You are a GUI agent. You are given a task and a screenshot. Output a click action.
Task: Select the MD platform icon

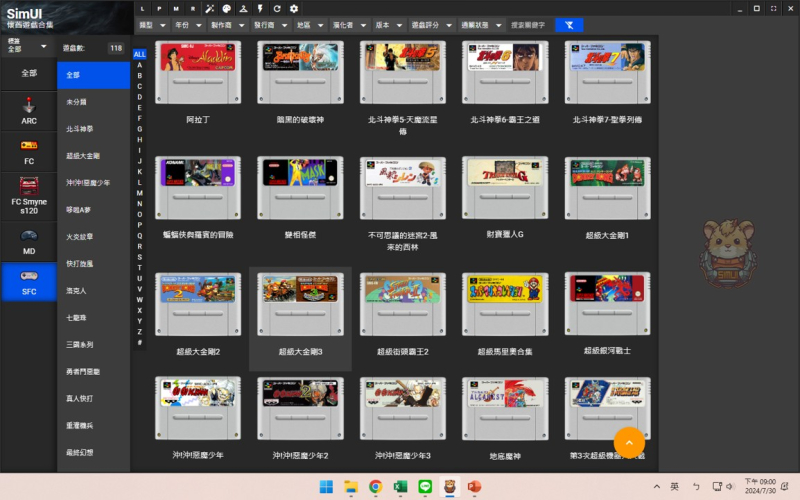coord(29,242)
